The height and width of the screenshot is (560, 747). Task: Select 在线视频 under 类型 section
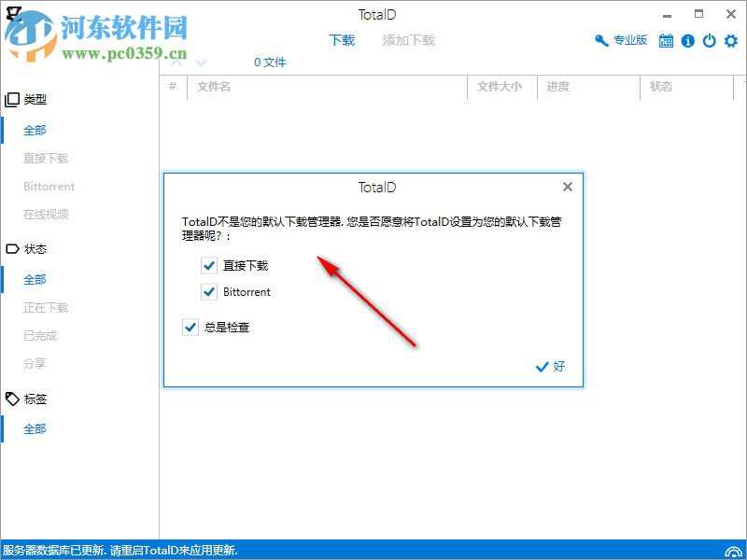(x=45, y=214)
